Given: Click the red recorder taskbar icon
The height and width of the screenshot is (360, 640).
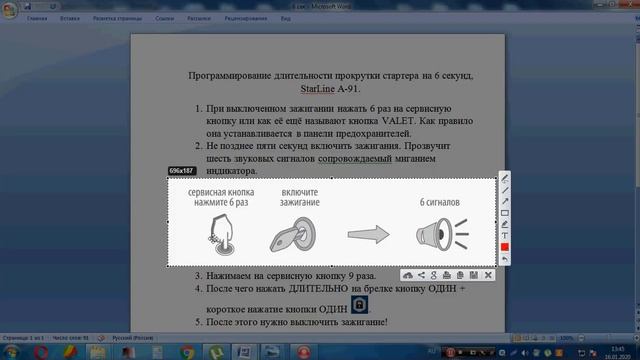Looking at the screenshot, I should coord(304,352).
